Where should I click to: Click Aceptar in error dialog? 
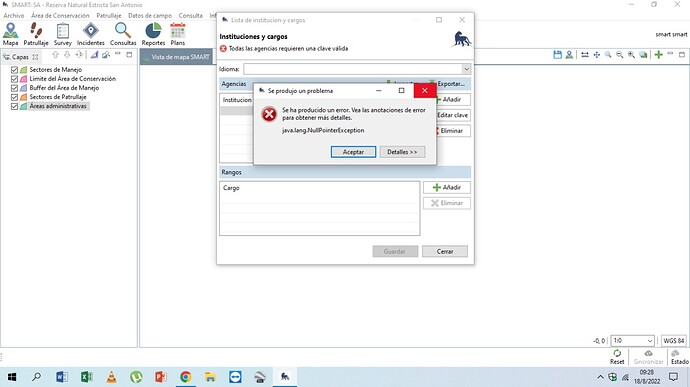tap(353, 152)
